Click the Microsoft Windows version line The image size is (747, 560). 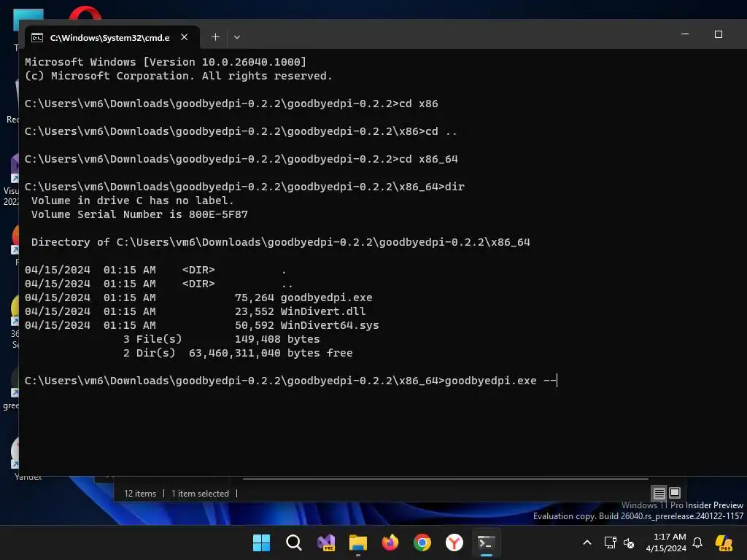pyautogui.click(x=166, y=62)
